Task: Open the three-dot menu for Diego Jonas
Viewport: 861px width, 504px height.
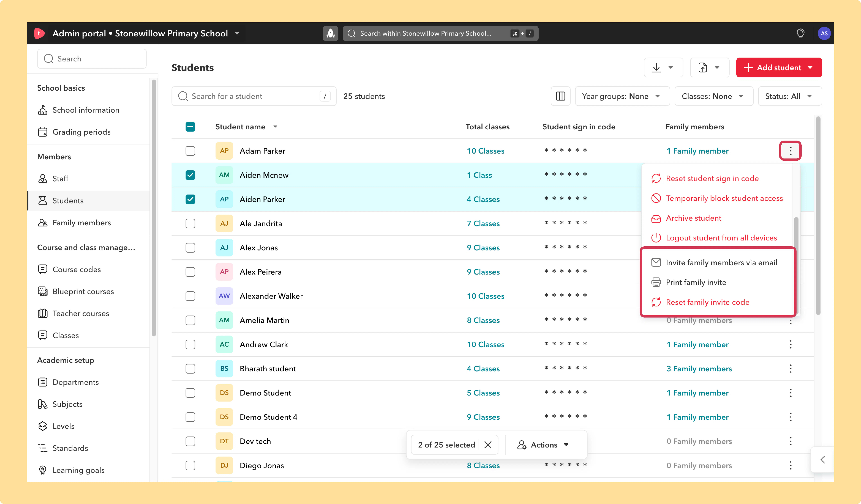Action: (x=791, y=466)
